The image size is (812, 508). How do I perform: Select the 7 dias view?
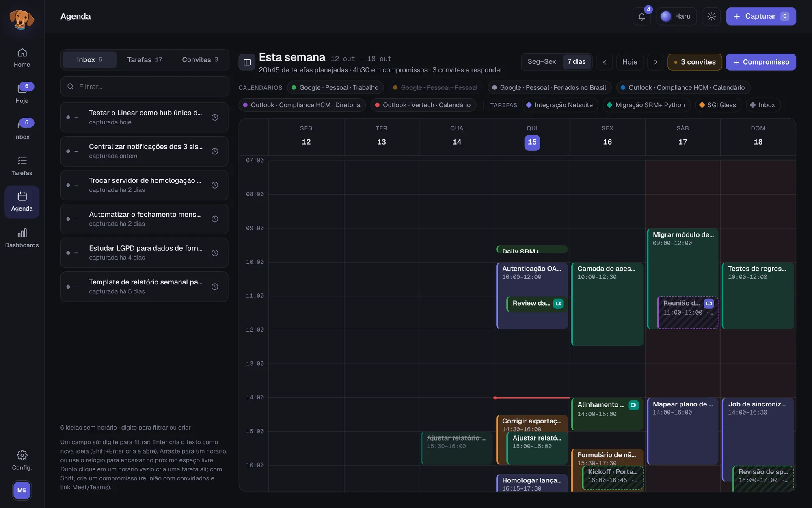[x=577, y=62]
